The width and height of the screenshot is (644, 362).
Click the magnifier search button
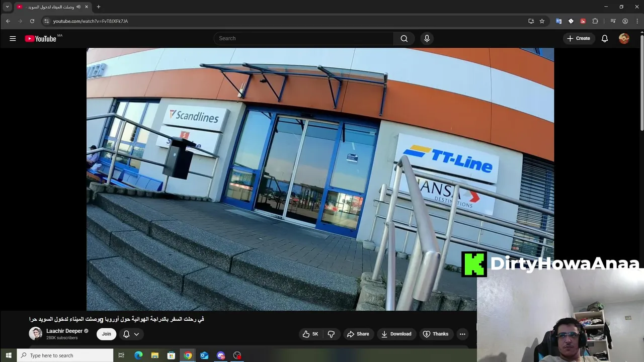point(404,38)
